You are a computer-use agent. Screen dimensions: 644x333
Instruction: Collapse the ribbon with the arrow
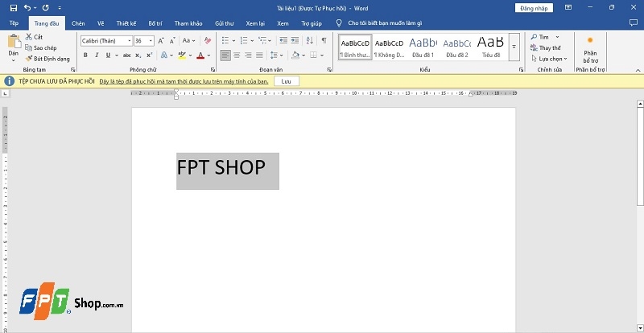pyautogui.click(x=638, y=70)
